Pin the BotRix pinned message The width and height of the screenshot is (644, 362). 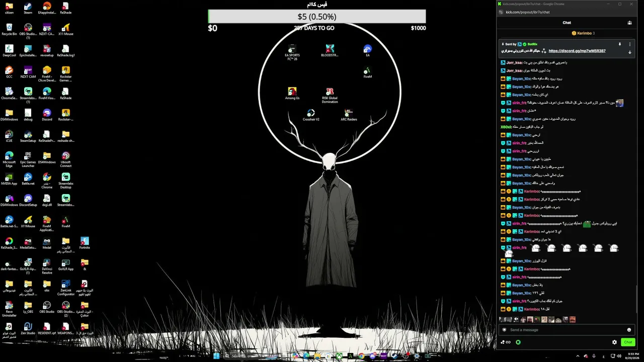[620, 44]
